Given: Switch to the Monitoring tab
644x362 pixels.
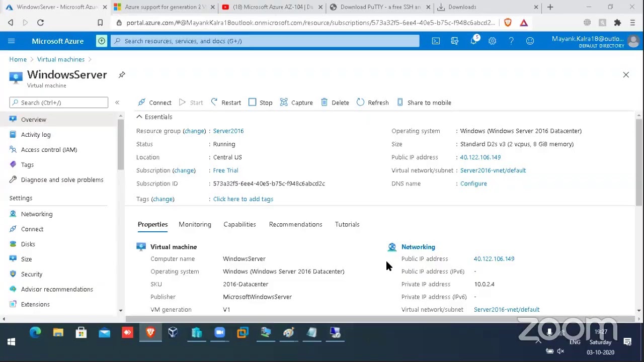Looking at the screenshot, I should 195,224.
